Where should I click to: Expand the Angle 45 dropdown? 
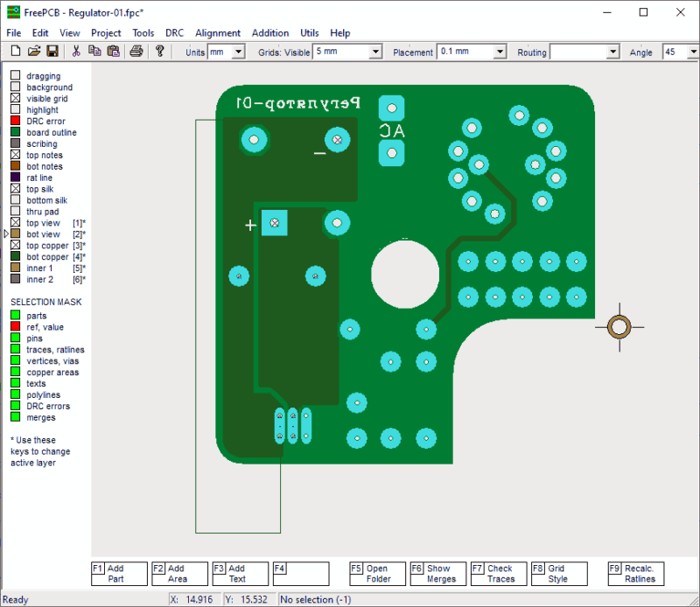click(693, 52)
